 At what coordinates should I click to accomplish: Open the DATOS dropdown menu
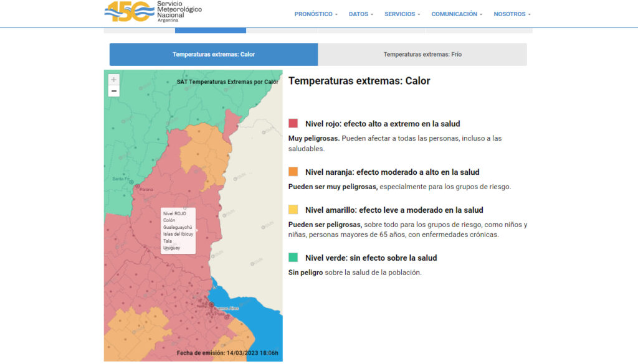pyautogui.click(x=361, y=14)
